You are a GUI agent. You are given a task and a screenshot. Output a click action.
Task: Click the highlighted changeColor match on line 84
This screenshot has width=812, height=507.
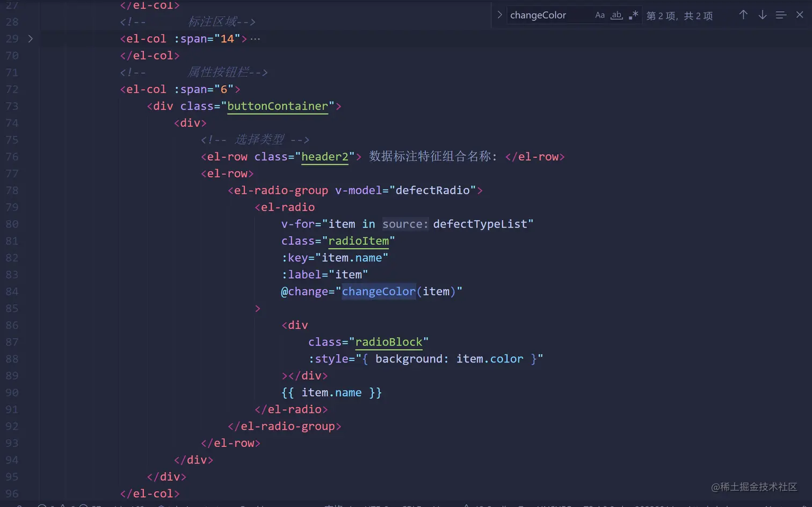pos(379,291)
